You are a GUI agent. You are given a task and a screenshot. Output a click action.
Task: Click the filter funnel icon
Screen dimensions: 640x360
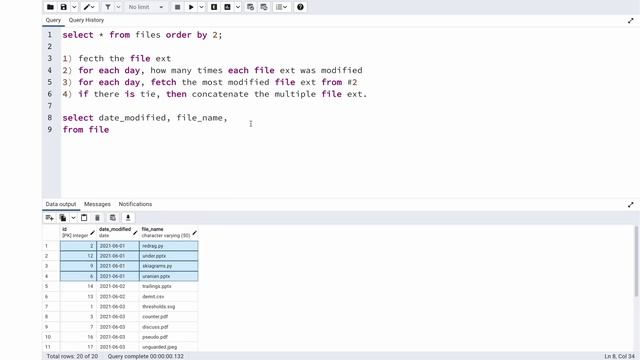[108, 7]
